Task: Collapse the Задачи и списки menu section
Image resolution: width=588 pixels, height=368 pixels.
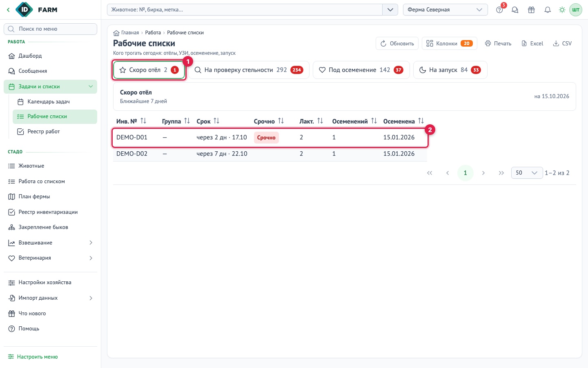Action: [x=91, y=87]
